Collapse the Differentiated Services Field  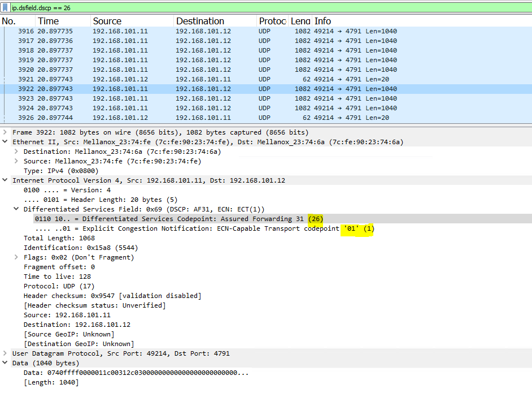coord(15,209)
